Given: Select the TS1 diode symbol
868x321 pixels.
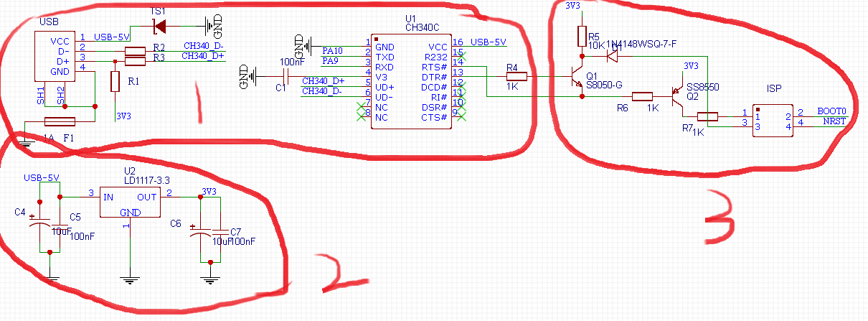Looking at the screenshot, I should coord(159,27).
